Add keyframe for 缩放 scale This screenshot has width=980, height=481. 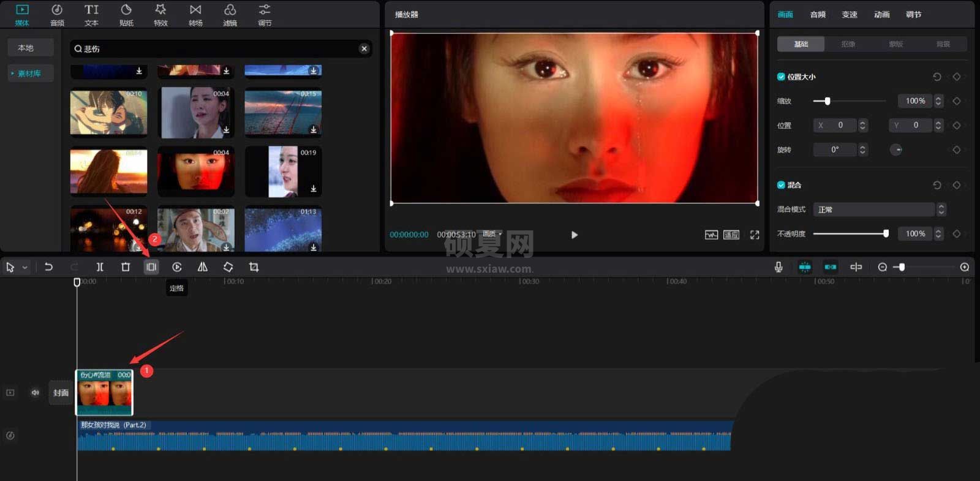pos(957,101)
